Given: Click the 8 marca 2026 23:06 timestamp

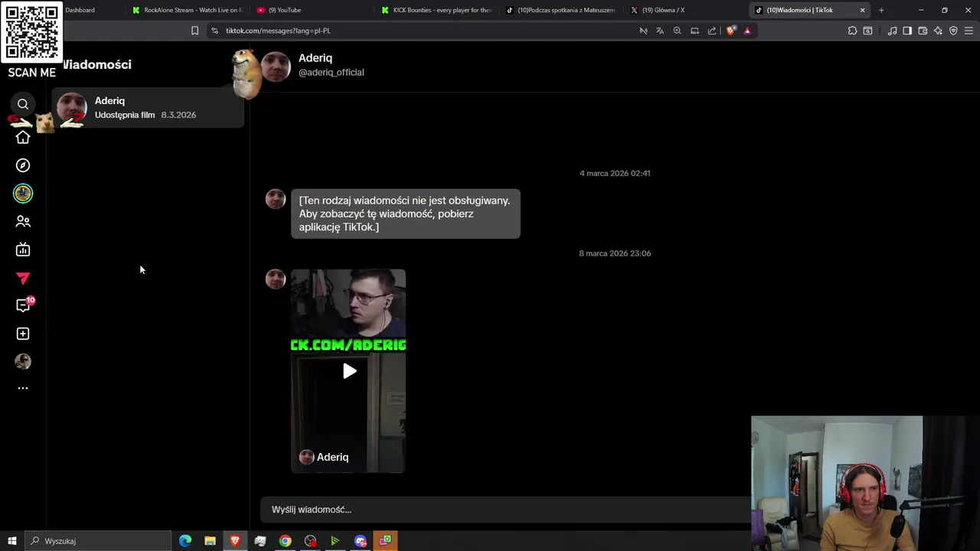Looking at the screenshot, I should click(615, 253).
